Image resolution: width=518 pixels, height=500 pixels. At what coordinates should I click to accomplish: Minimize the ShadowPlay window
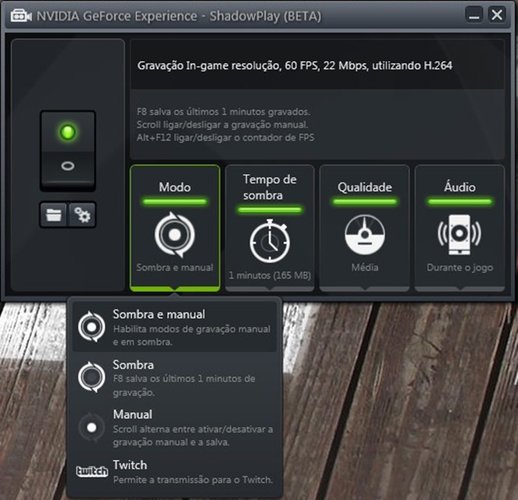coord(474,15)
